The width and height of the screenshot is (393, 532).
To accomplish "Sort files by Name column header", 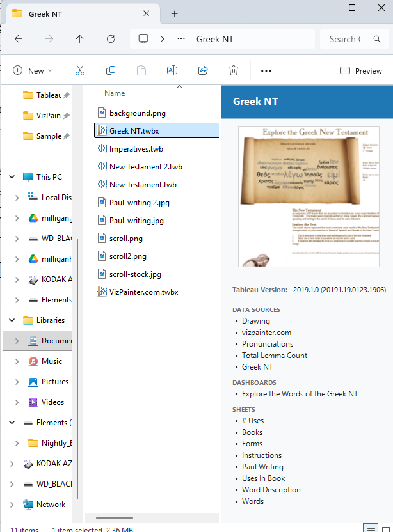I will tap(115, 93).
